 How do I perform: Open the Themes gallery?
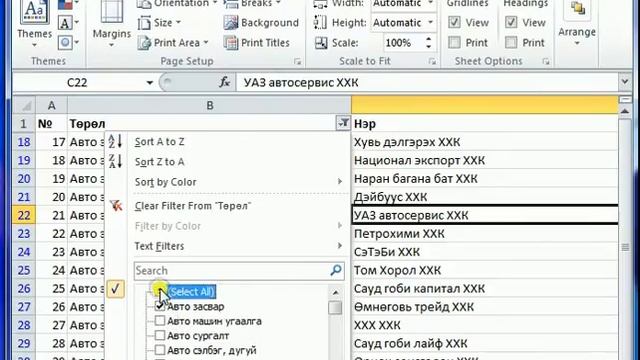tap(34, 24)
